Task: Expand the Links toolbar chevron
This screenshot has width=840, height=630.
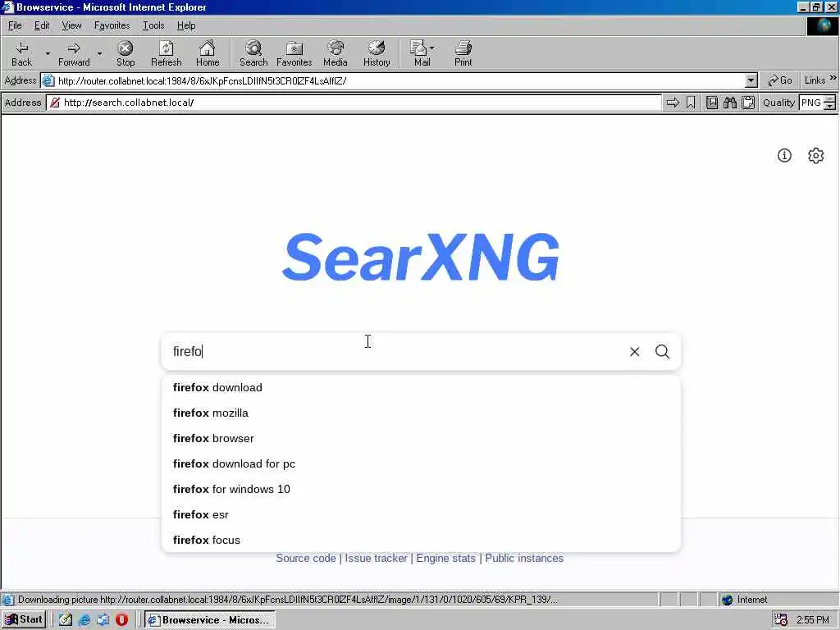Action: tap(833, 78)
